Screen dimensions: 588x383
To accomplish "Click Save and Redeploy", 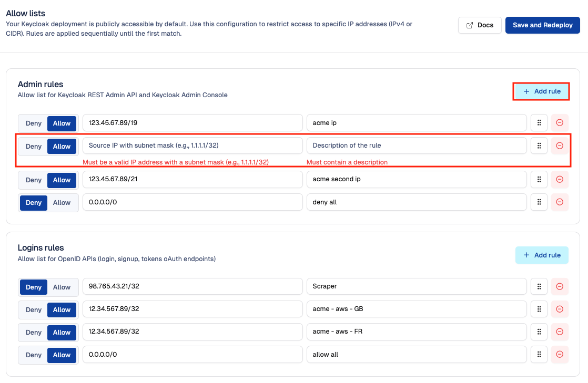I will click(542, 25).
